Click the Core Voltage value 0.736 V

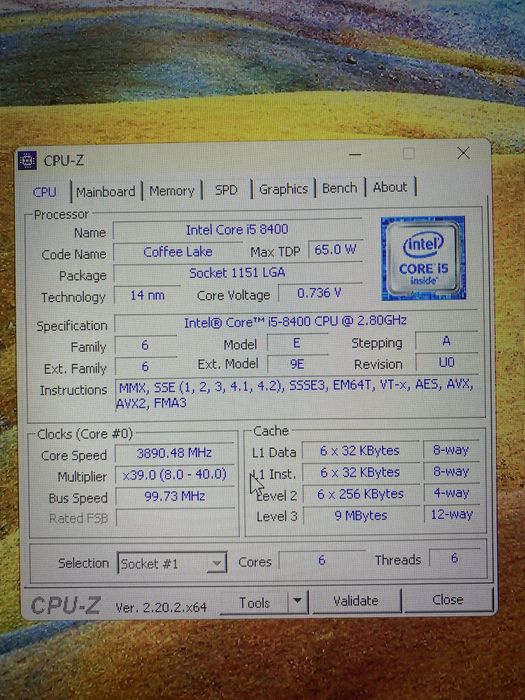[319, 293]
